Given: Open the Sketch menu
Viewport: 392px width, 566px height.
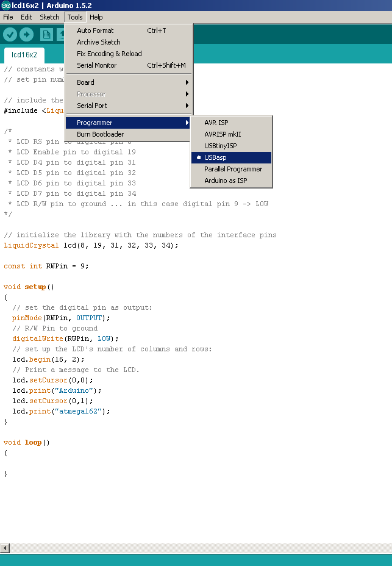Looking at the screenshot, I should pos(49,17).
